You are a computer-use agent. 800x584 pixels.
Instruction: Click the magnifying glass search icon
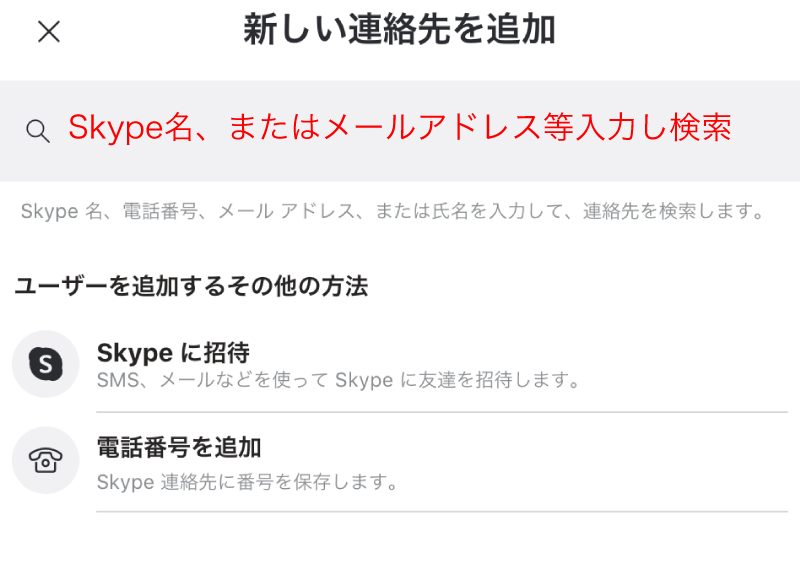coord(38,131)
